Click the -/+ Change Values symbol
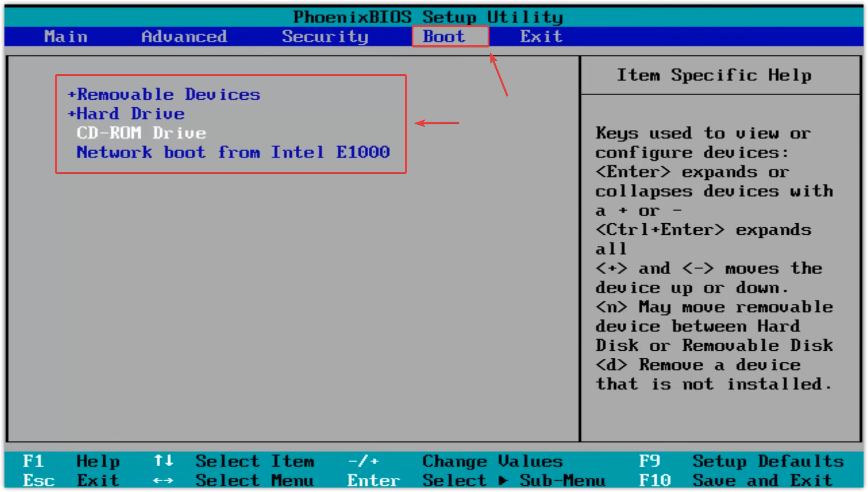The height and width of the screenshot is (492, 868). point(363,461)
